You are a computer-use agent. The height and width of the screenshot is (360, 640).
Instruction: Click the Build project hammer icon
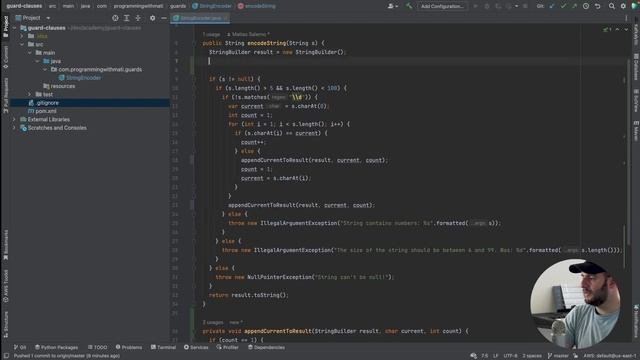pos(409,6)
